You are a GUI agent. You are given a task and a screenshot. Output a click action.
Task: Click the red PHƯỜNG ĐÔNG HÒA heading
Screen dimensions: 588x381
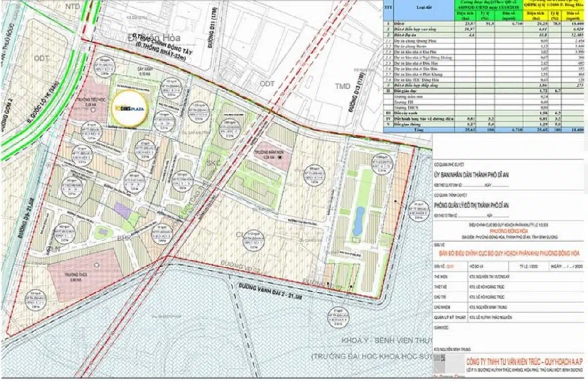pos(509,231)
